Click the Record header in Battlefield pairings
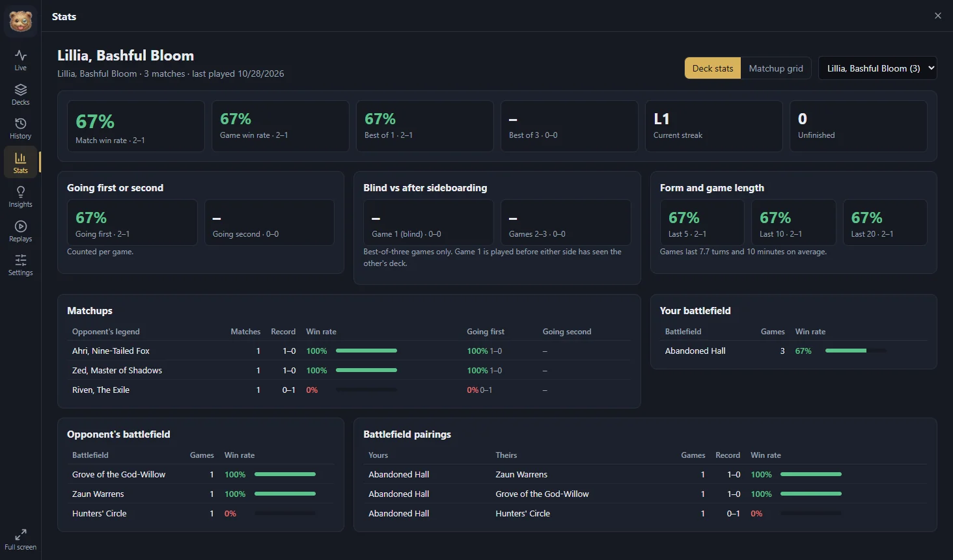Viewport: 953px width, 560px height. click(x=728, y=455)
